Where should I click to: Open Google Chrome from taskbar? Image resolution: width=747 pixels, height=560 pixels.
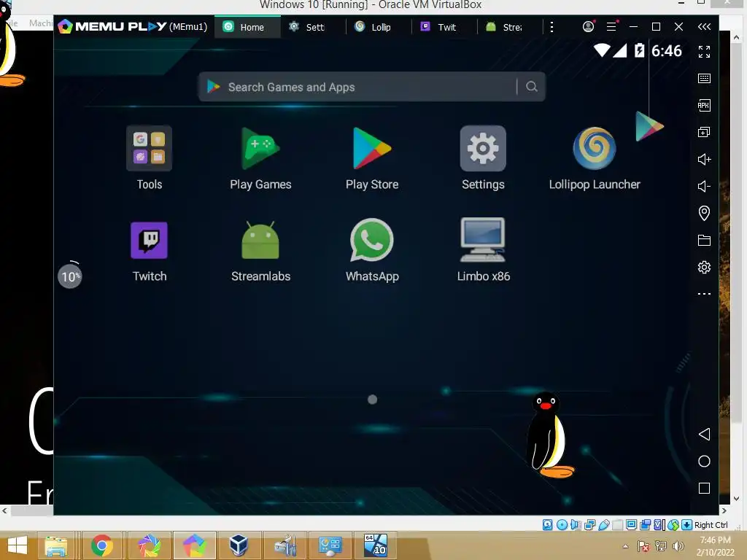click(x=102, y=545)
